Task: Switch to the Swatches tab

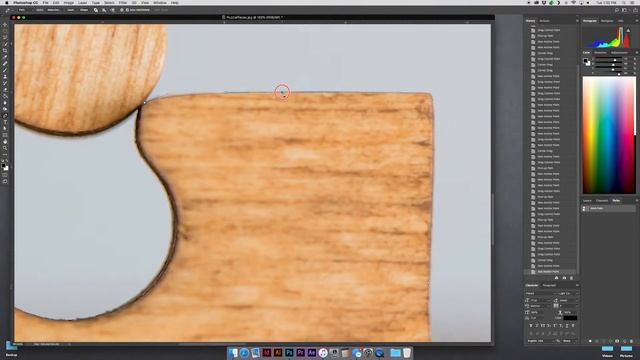Action: pos(600,53)
